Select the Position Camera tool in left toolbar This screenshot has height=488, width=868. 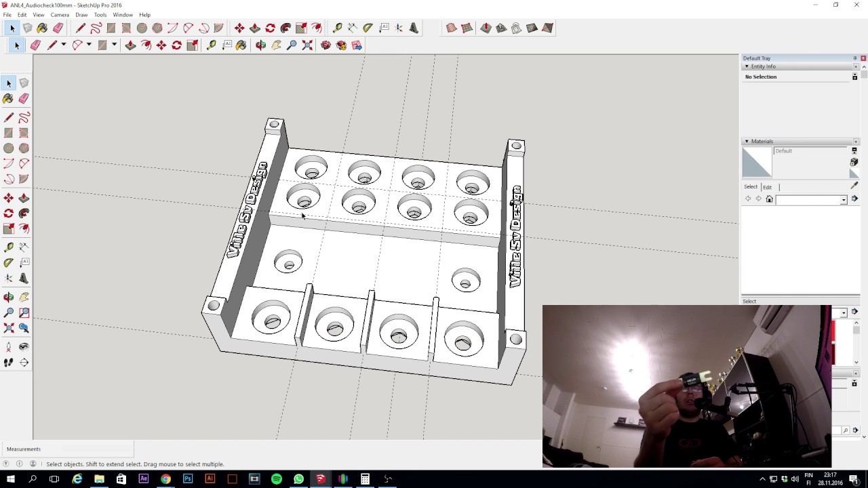pos(9,346)
